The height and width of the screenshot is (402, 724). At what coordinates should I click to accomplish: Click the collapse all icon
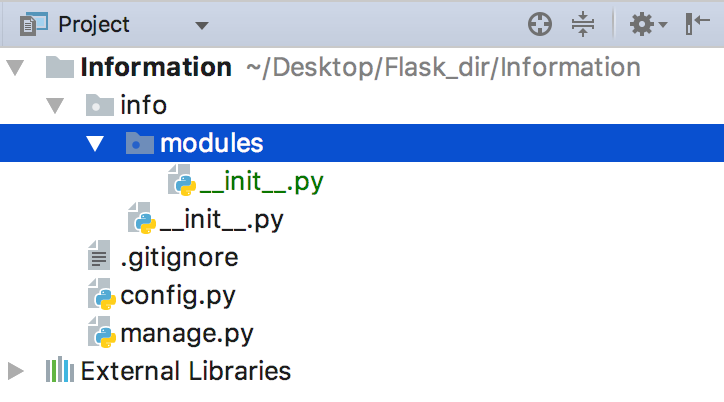pos(583,24)
